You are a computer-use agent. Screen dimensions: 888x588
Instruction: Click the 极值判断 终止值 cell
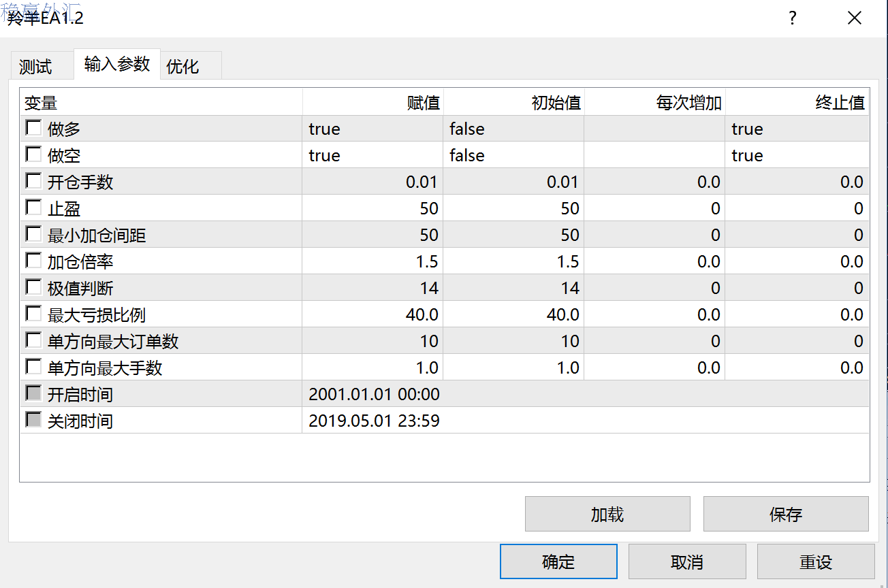point(797,288)
